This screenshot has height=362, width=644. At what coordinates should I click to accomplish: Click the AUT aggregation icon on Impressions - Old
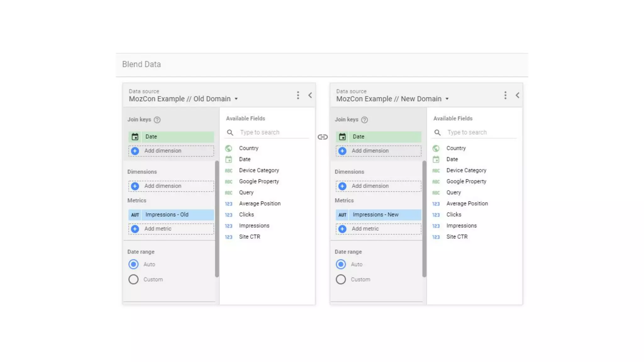click(x=135, y=215)
